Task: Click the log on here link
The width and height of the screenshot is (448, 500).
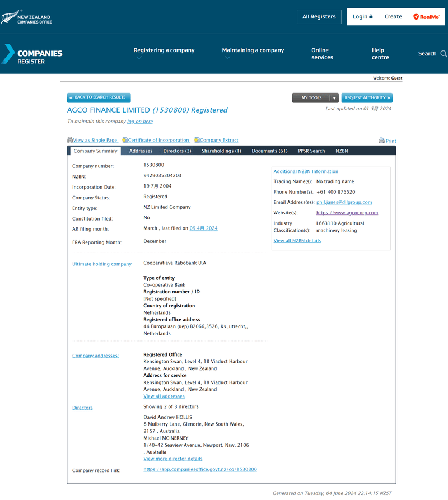Action: [x=140, y=121]
